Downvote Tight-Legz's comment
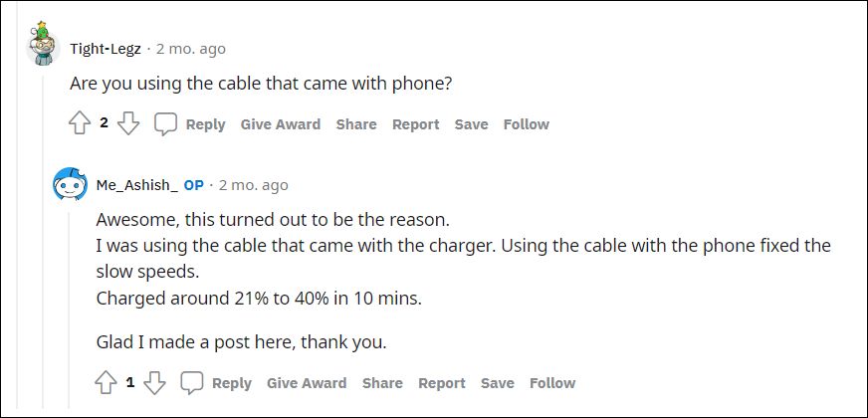The width and height of the screenshot is (868, 418). point(128,124)
